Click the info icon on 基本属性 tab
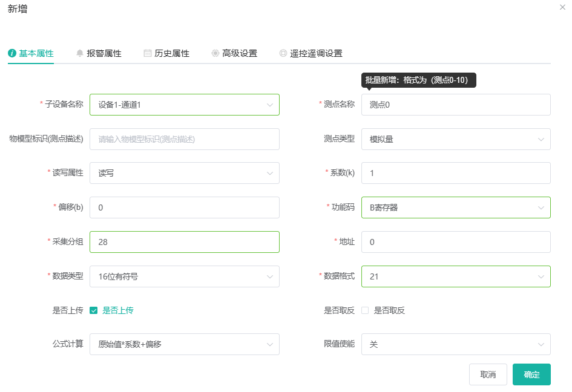572x392 pixels. 12,53
